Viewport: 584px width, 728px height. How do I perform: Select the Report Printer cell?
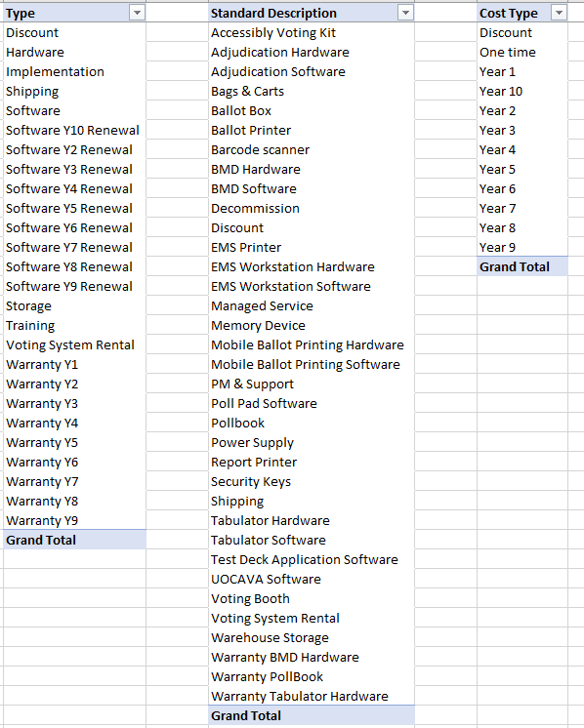pyautogui.click(x=312, y=462)
